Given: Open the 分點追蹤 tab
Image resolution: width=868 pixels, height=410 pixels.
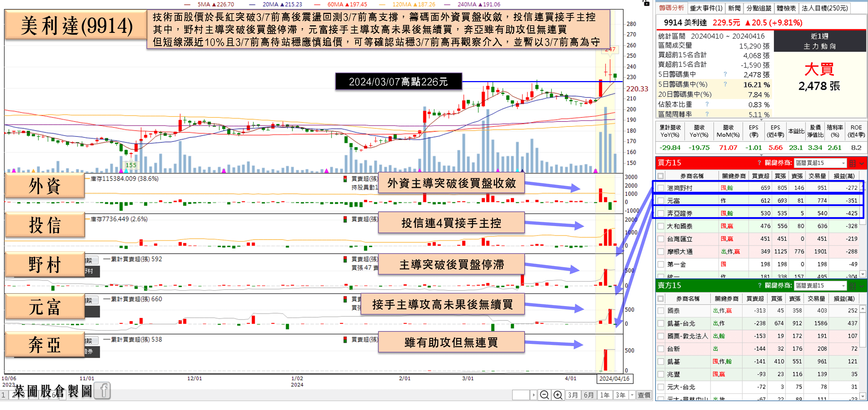Looking at the screenshot, I should point(758,8).
